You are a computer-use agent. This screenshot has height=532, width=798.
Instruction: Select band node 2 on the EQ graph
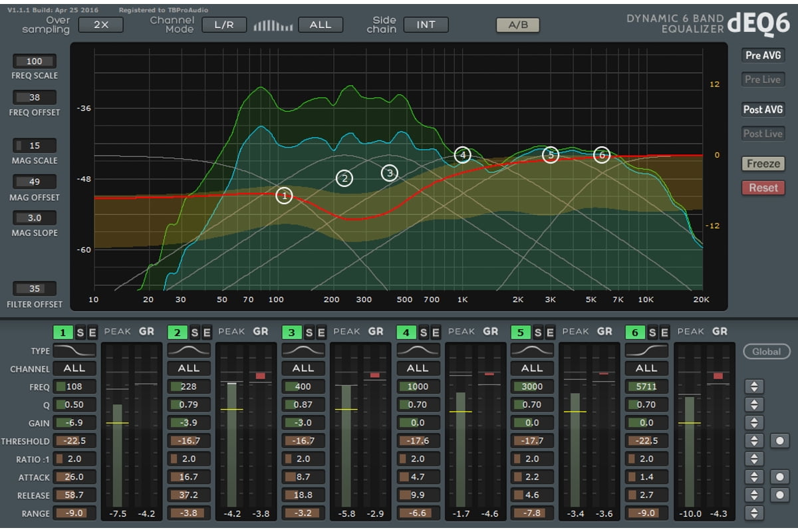click(x=344, y=178)
